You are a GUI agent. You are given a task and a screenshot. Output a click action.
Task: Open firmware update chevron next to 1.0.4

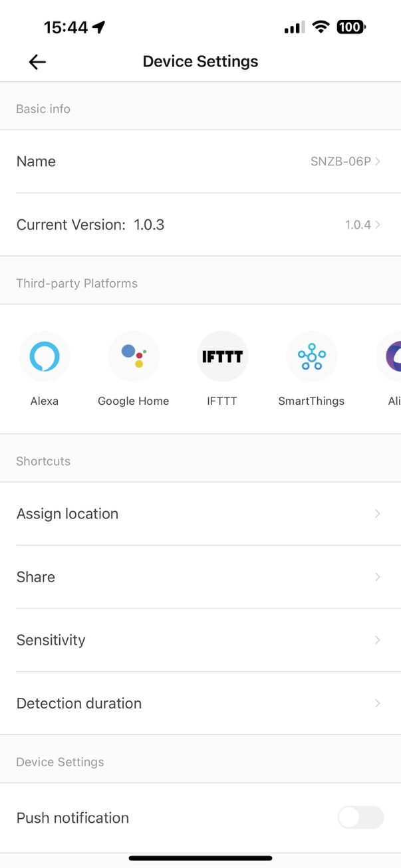coord(378,225)
